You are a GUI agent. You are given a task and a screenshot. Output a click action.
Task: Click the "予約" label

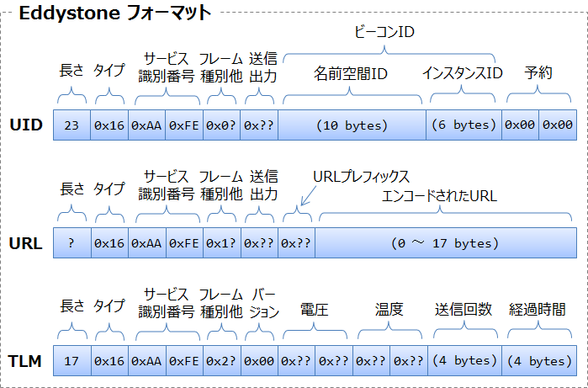(538, 72)
